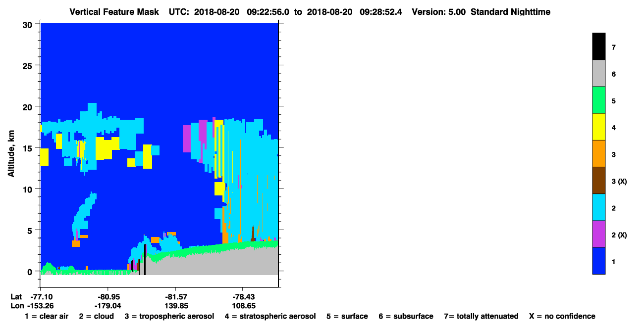Click the green surface swatch labeled 5
The height and width of the screenshot is (330, 644).
pyautogui.click(x=599, y=100)
